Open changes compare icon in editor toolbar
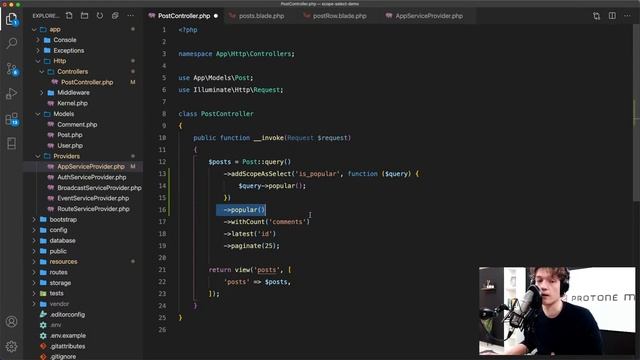 click(x=597, y=16)
